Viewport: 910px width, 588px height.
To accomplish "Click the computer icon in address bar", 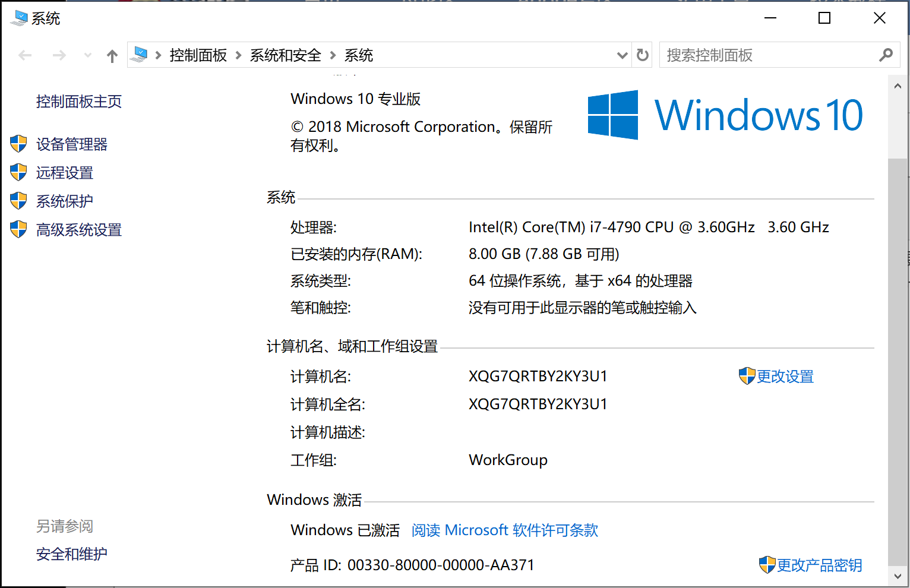I will [139, 55].
